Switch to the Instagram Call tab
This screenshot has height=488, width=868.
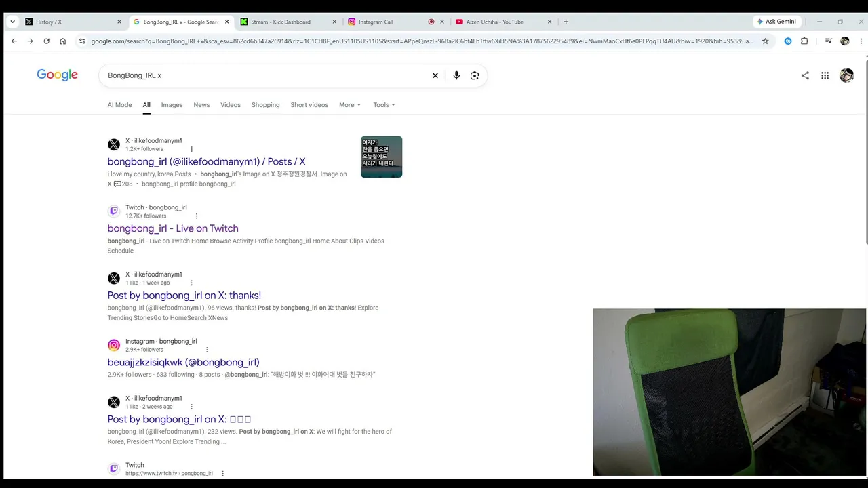[x=396, y=22]
